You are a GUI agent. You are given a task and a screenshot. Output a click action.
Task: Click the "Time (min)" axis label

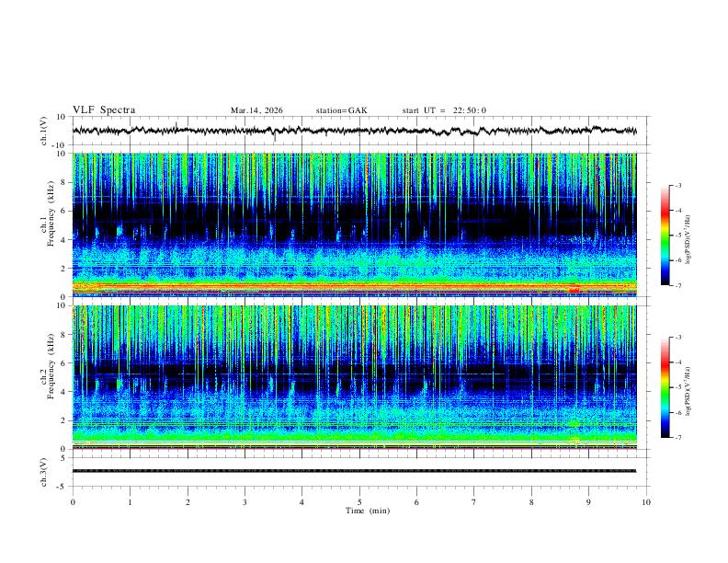tap(368, 511)
